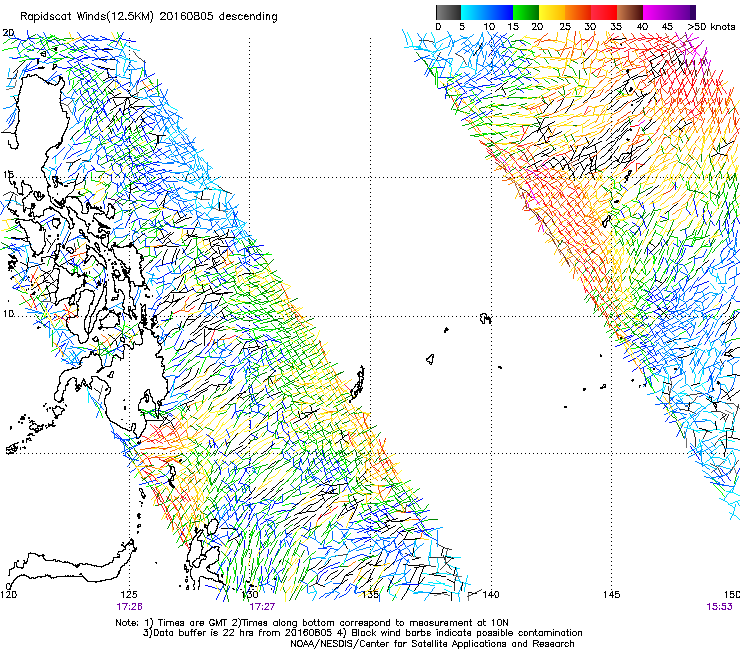
Task: Click the cyan-blue 5-15 knots color segment
Action: [487, 12]
